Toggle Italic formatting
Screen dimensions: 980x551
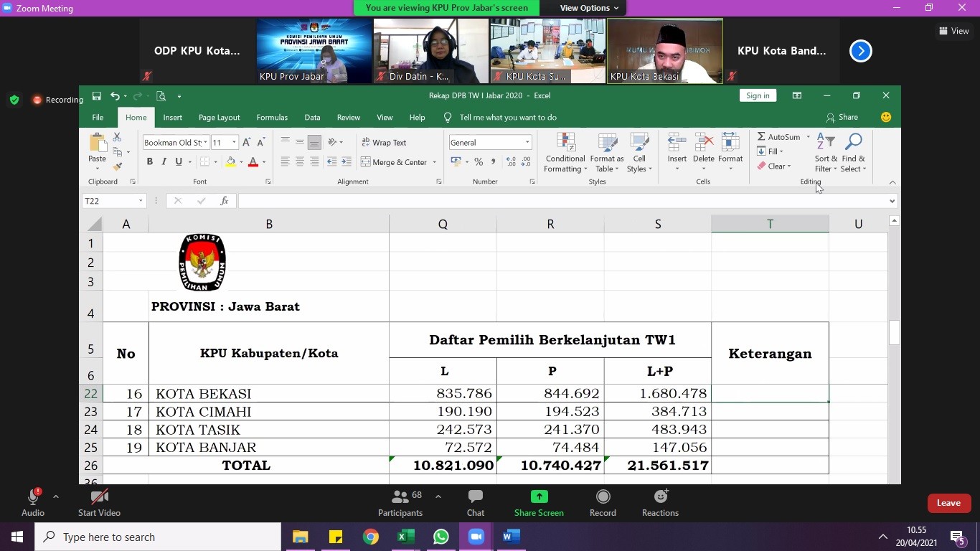[164, 162]
